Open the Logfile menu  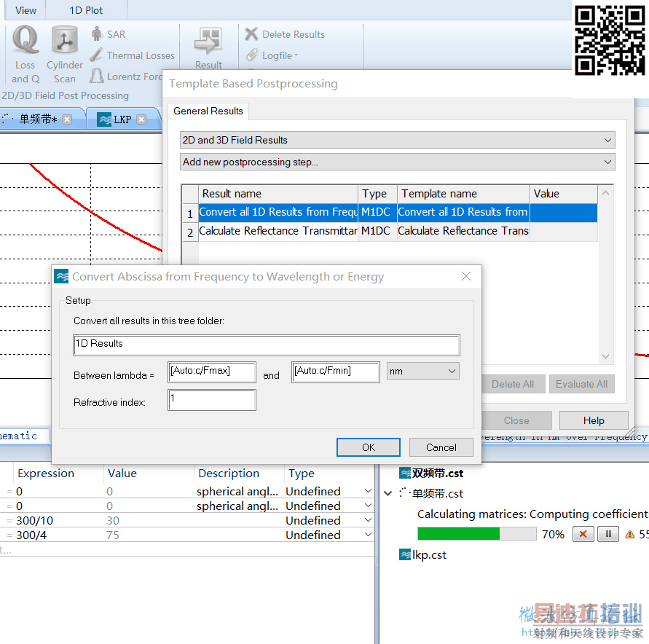click(272, 55)
